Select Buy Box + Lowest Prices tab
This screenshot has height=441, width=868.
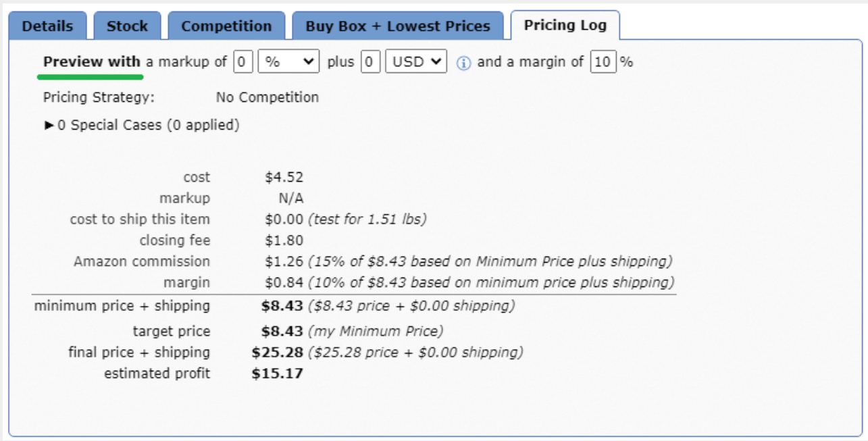tap(398, 26)
